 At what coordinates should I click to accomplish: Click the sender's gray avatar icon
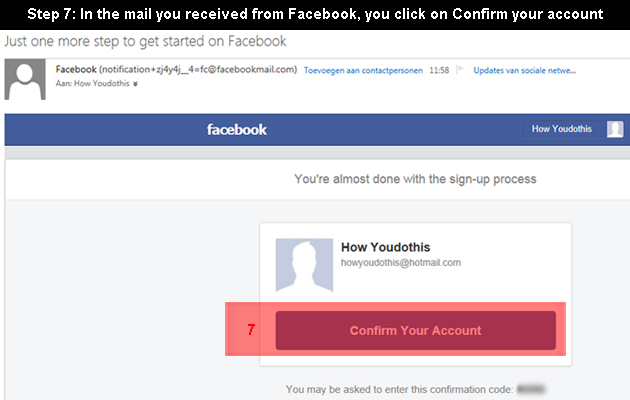click(25, 80)
